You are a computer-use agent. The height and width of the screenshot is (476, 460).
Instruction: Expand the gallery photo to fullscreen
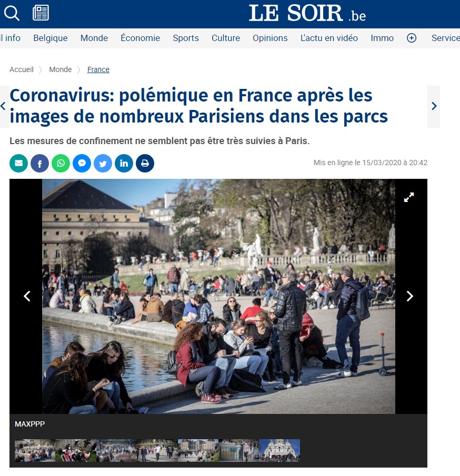[409, 197]
